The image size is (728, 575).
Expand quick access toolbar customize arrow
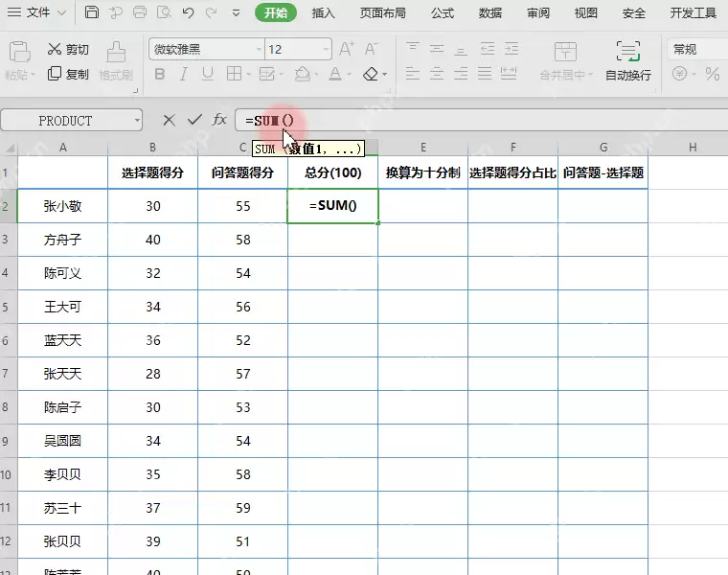pyautogui.click(x=237, y=13)
